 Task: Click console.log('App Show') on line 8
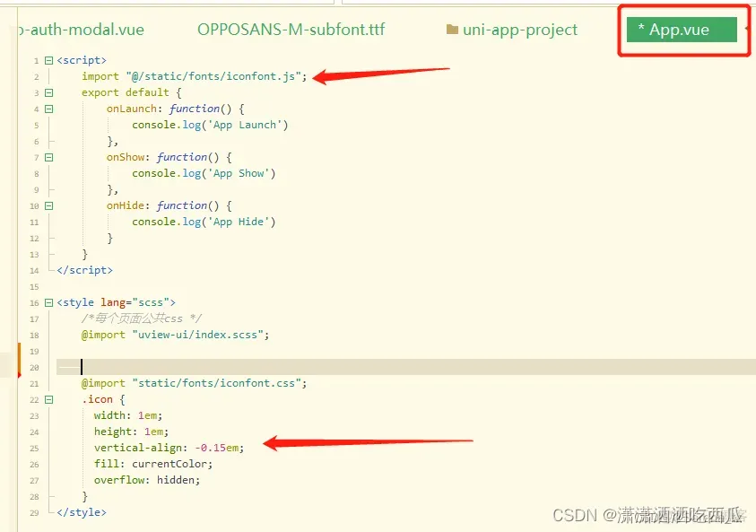pos(204,173)
